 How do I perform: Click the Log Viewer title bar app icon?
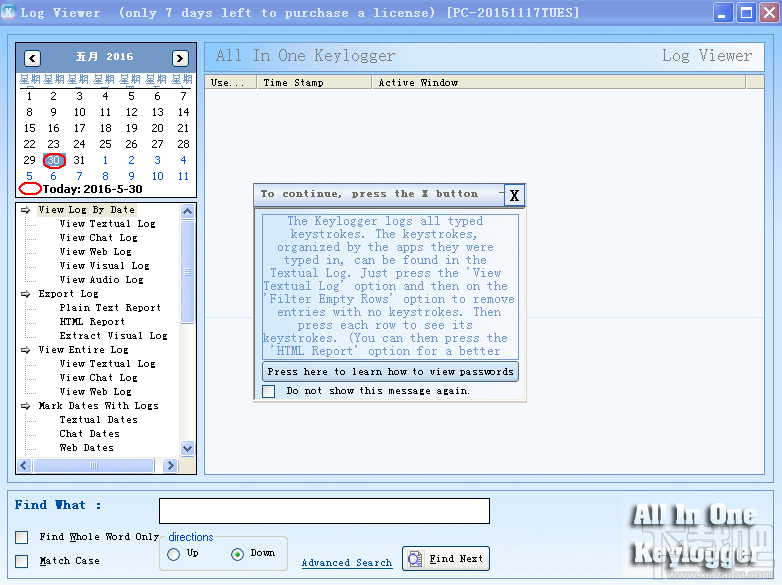tap(8, 12)
